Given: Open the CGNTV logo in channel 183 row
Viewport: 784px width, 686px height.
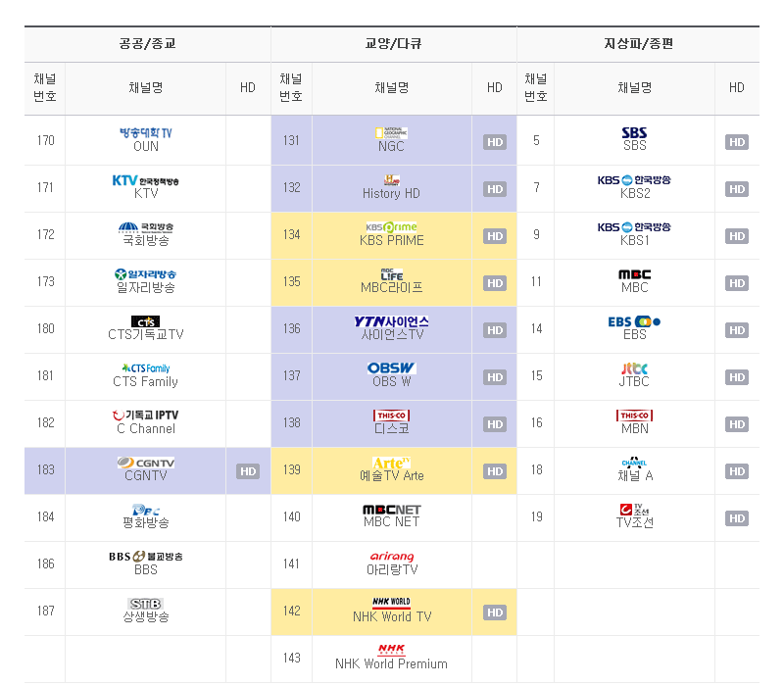Looking at the screenshot, I should (145, 463).
